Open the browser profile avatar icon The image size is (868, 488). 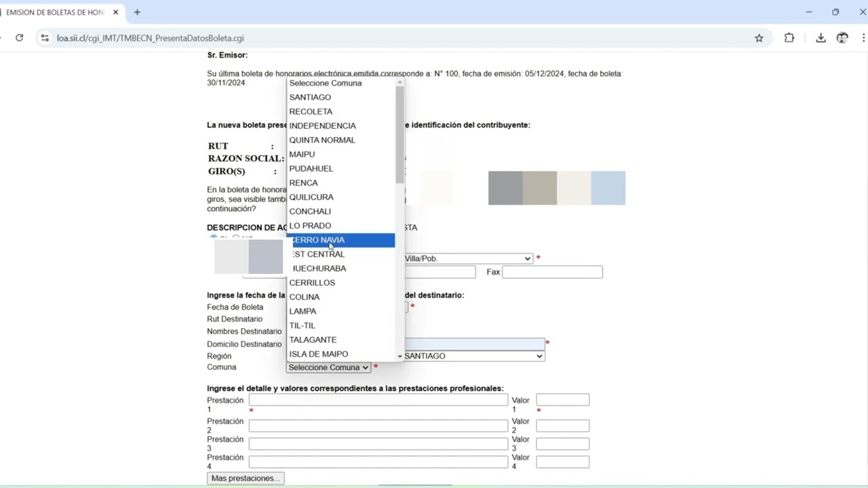[x=842, y=38]
